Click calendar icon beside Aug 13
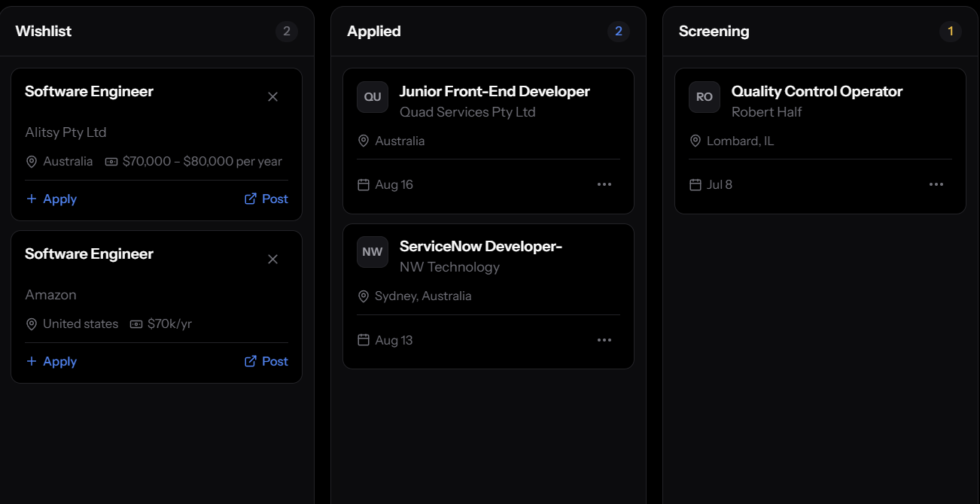The width and height of the screenshot is (980, 504). (x=364, y=340)
